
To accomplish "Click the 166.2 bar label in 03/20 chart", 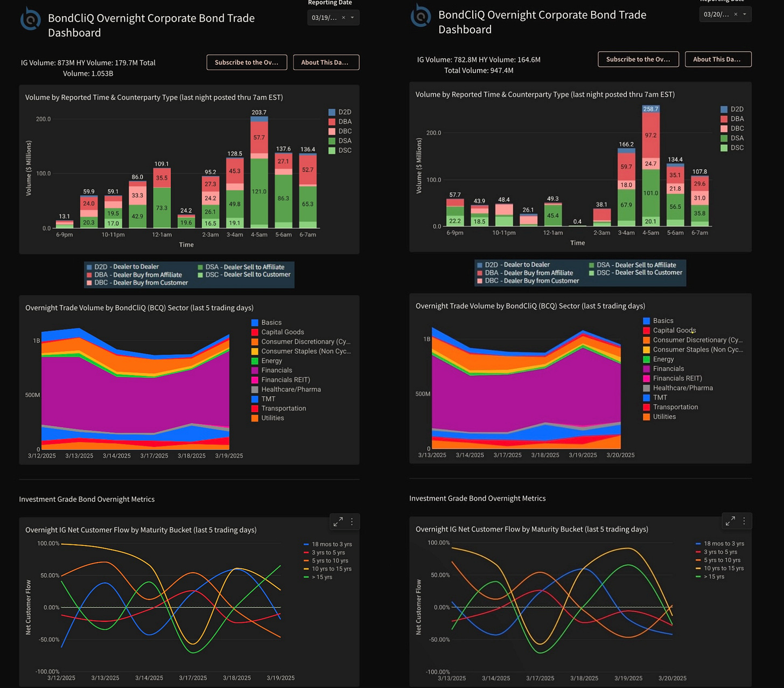I will (626, 144).
